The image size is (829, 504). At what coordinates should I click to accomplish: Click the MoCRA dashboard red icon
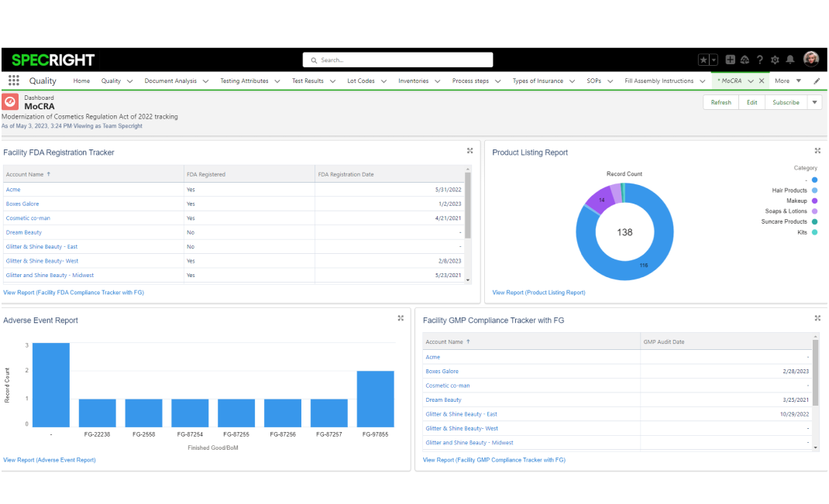(x=10, y=102)
